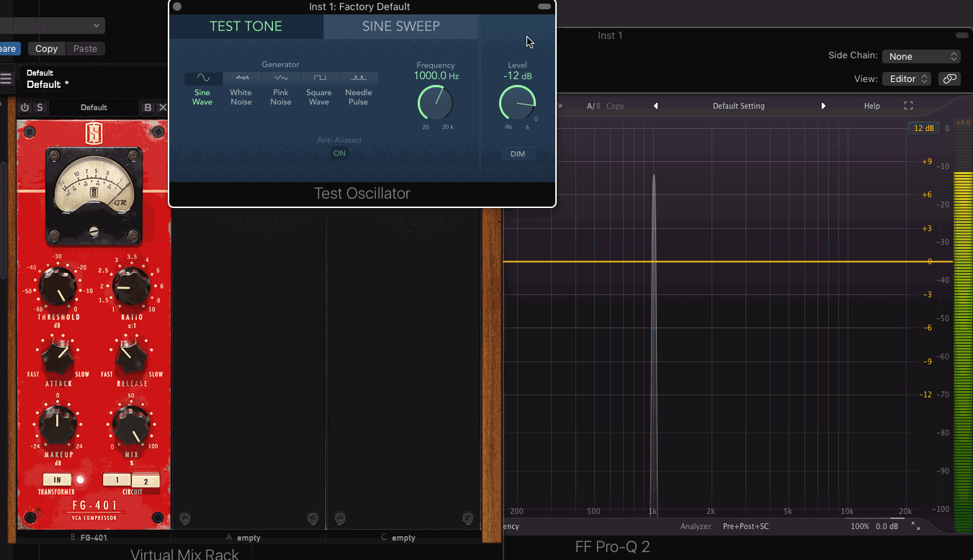Go to next preset in Pro-Q 2
Screen dimensions: 973x560
pyautogui.click(x=822, y=106)
